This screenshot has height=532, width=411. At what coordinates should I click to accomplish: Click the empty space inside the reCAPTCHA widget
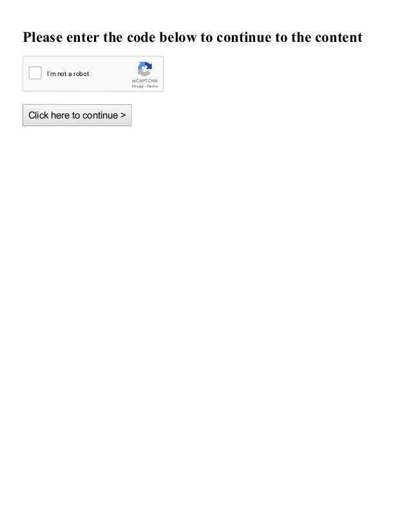pyautogui.click(x=110, y=73)
